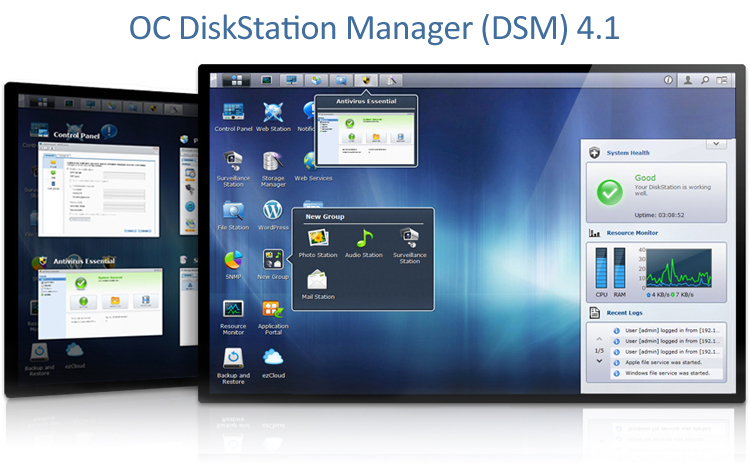Toggle the widgets panel icon in the taskbar
The image size is (750, 464).
pyautogui.click(x=722, y=80)
